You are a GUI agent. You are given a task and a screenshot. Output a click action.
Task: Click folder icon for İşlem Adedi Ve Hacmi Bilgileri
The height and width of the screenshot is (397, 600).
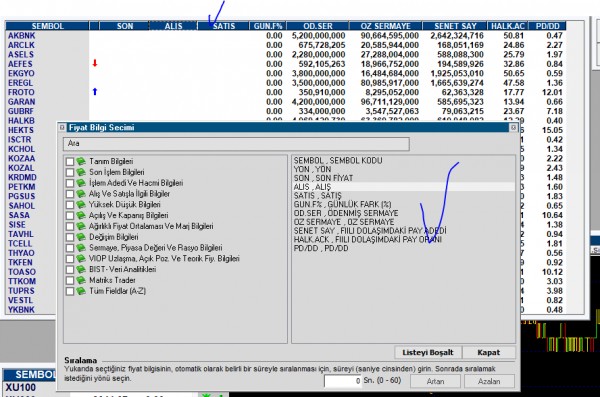pos(81,183)
